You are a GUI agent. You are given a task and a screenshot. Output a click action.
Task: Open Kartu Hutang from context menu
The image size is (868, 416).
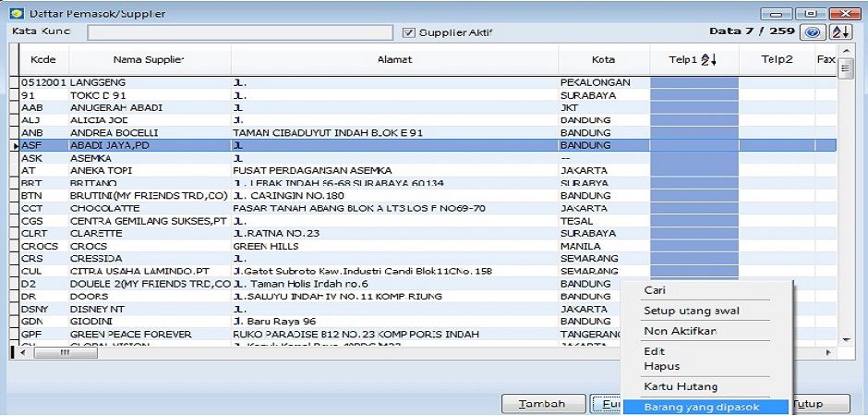pyautogui.click(x=681, y=386)
